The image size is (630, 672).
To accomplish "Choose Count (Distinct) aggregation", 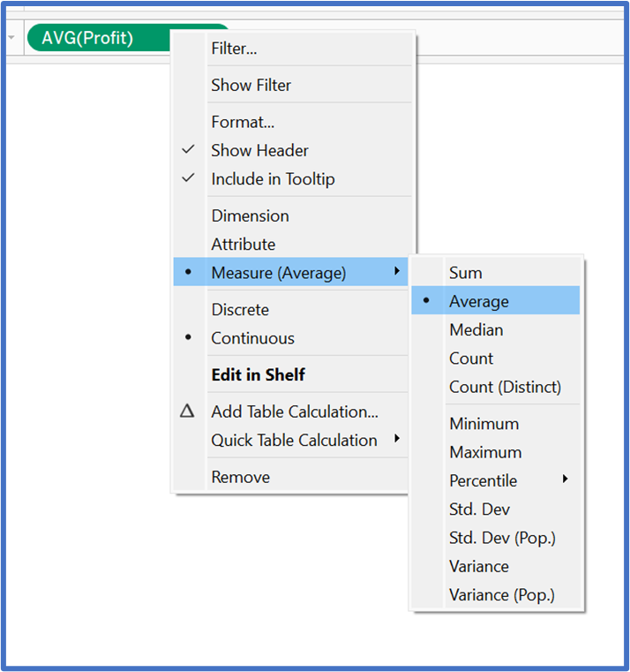I will (505, 387).
